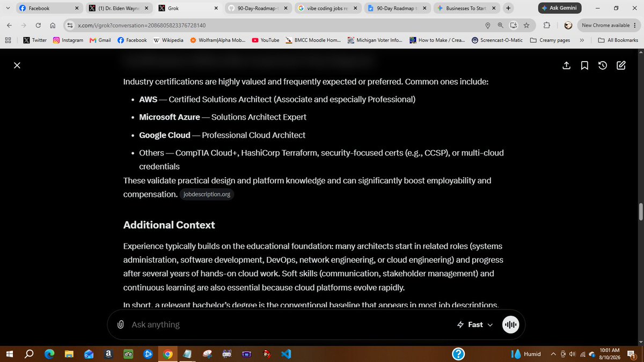Open the Chrome extensions puzzle icon
This screenshot has height=362, width=644.
(x=547, y=25)
